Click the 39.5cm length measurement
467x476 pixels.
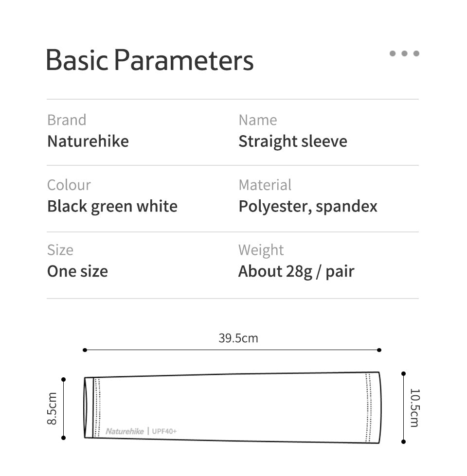[x=238, y=338]
